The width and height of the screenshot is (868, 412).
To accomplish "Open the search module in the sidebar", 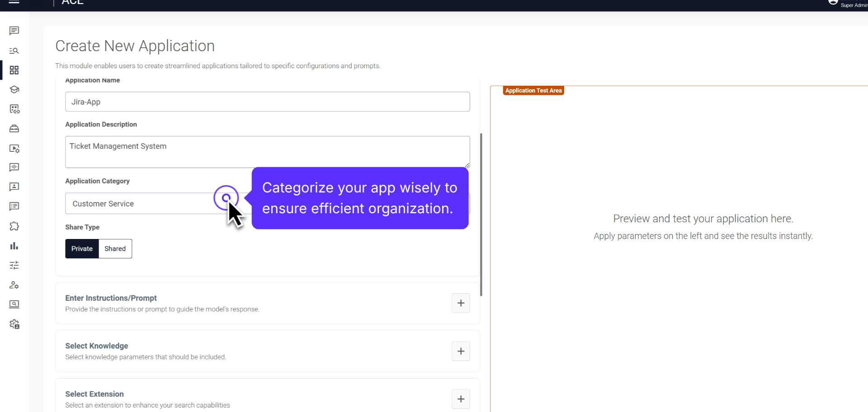I will (14, 51).
